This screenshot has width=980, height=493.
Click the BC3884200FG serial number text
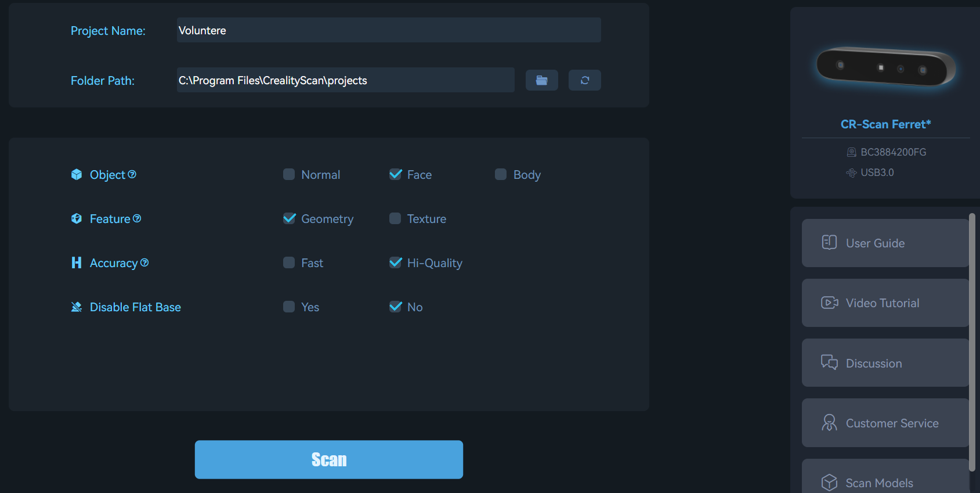coord(894,152)
